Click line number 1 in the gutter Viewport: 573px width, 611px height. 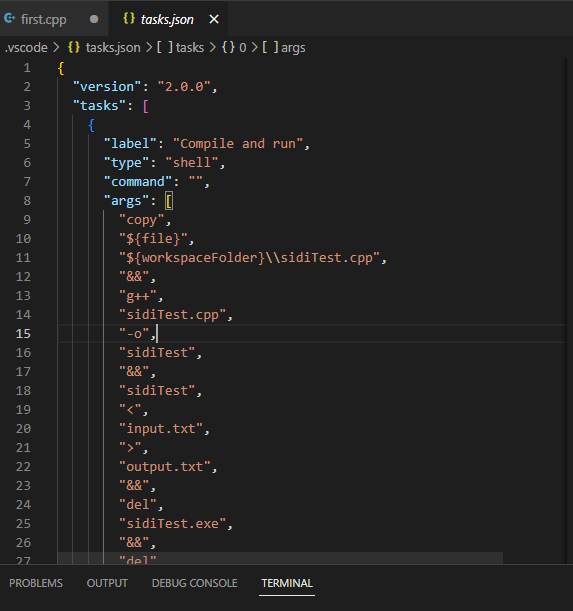[x=27, y=68]
